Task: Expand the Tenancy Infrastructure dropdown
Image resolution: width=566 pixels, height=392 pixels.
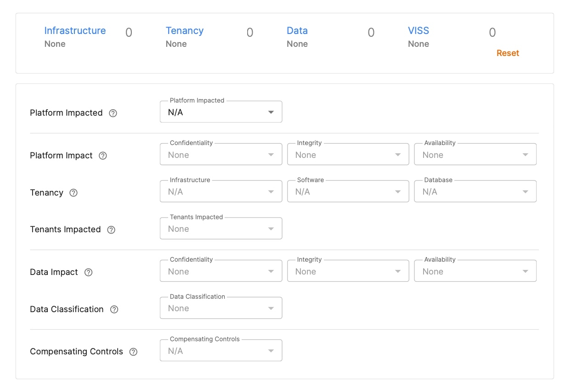Action: (221, 191)
